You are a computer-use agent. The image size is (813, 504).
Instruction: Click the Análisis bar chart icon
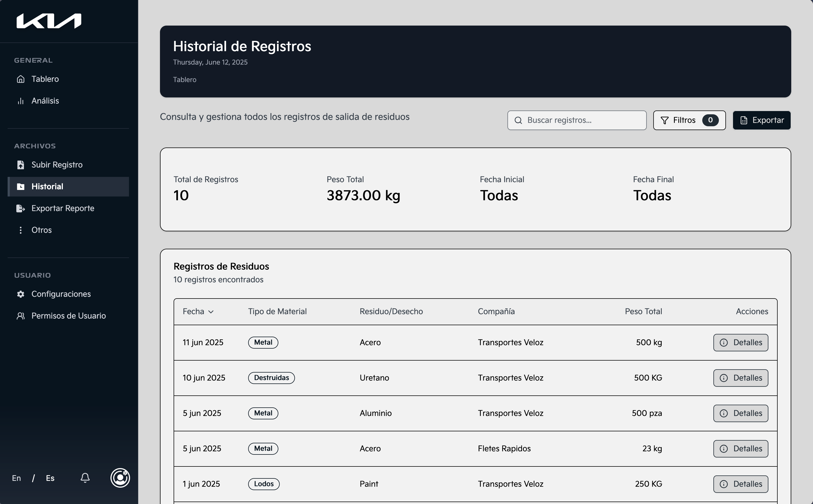pos(21,101)
